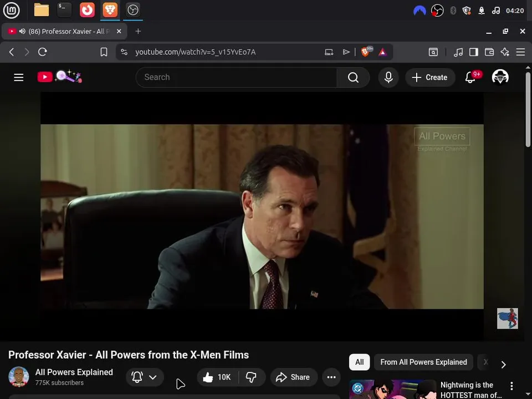This screenshot has height=399, width=532.
Task: Open the Brave media music note toolbar button
Action: tap(458, 52)
